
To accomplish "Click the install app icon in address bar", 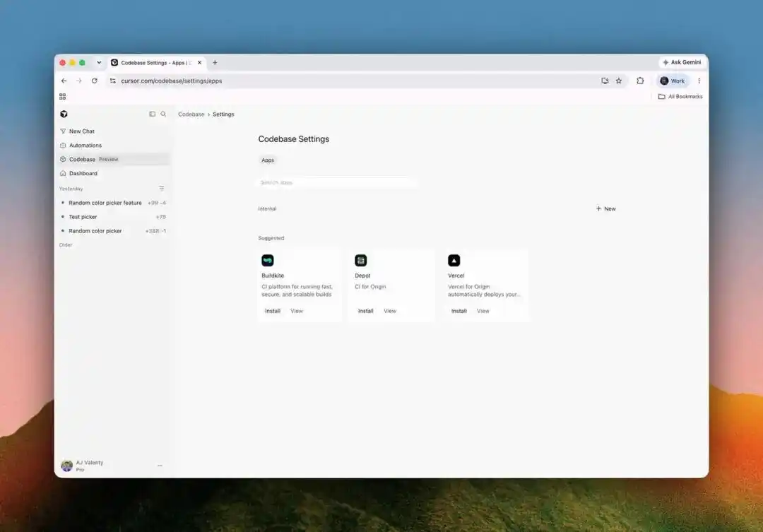I will click(x=605, y=81).
